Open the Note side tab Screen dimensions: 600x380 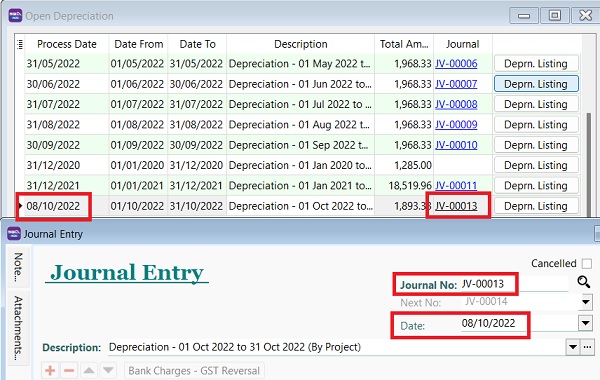click(x=18, y=266)
